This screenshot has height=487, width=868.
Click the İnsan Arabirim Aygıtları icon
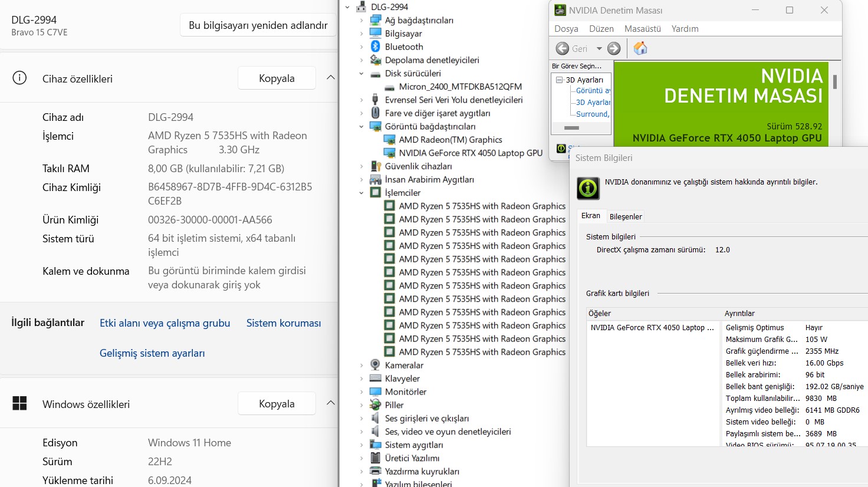(375, 179)
